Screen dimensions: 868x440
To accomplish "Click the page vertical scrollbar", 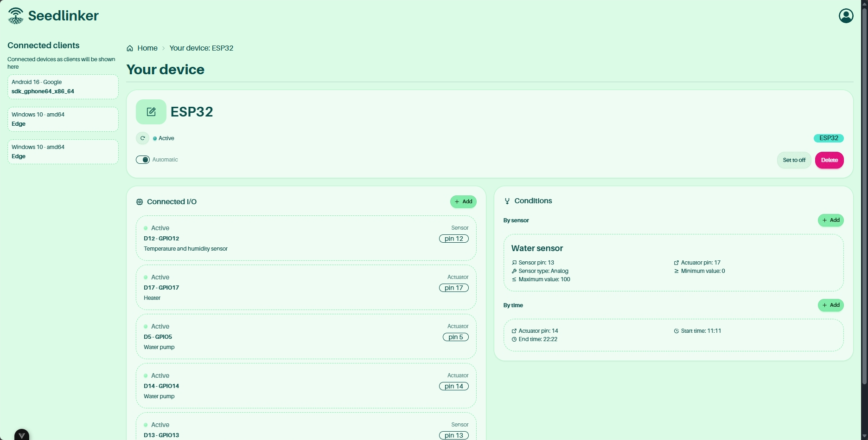I will (x=864, y=195).
